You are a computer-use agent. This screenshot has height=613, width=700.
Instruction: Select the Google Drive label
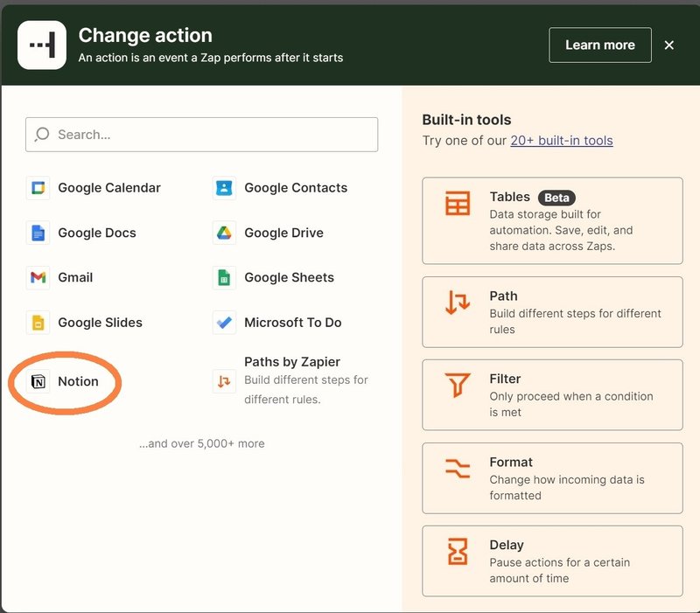tap(283, 233)
